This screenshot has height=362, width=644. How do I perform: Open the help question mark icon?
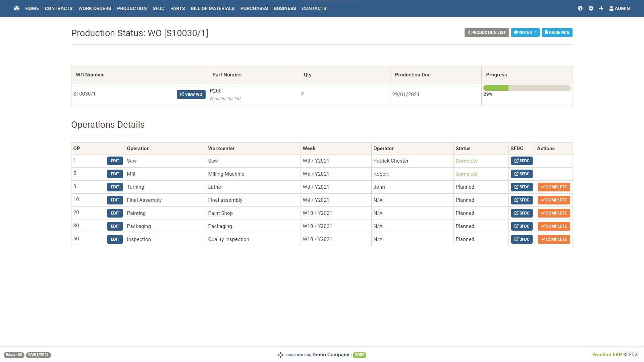580,8
